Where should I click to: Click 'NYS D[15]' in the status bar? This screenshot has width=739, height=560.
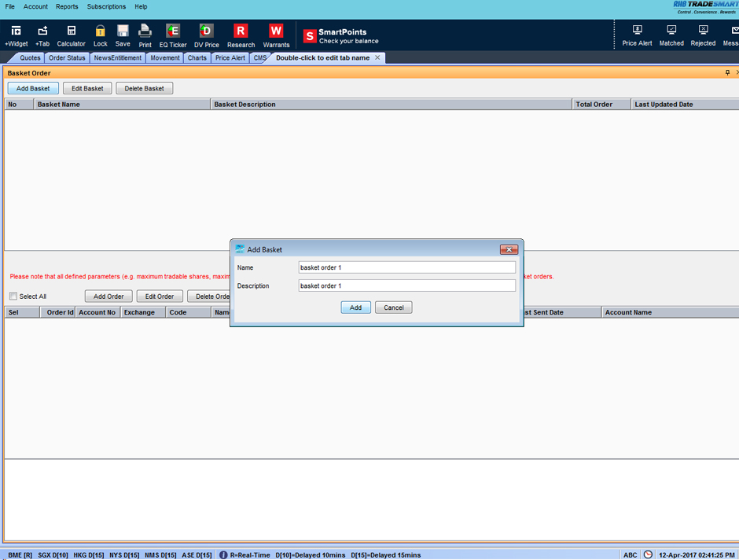click(x=124, y=554)
